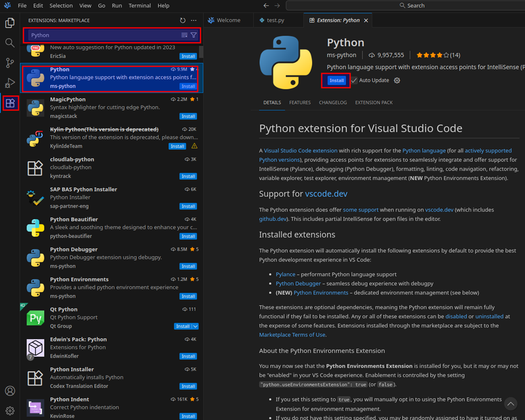
Task: Click the Extensions icon in activity bar
Action: click(10, 103)
